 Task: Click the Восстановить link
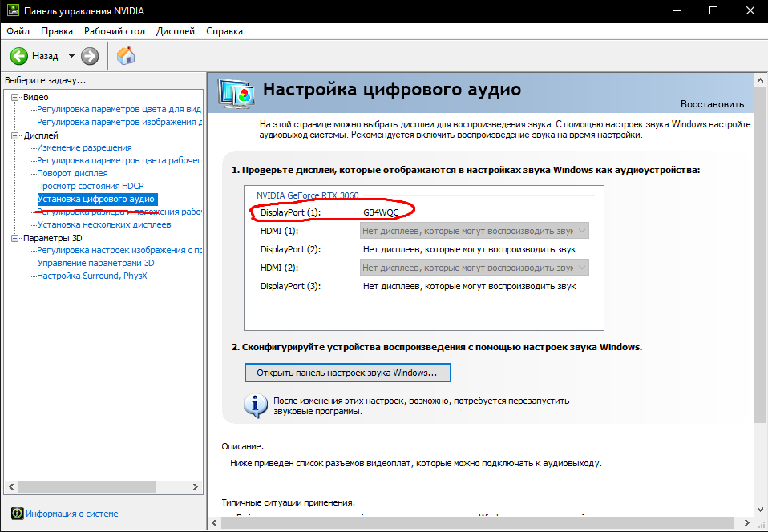712,105
